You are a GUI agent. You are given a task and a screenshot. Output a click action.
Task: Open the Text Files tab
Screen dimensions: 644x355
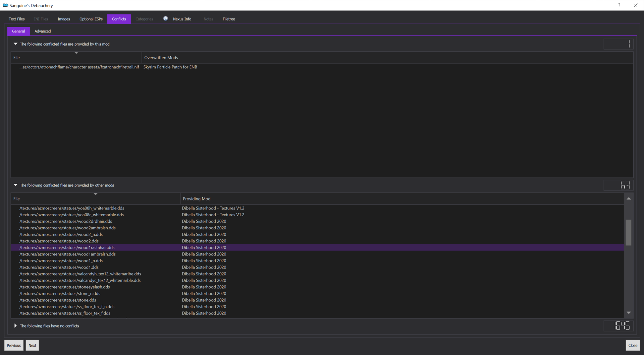[17, 19]
